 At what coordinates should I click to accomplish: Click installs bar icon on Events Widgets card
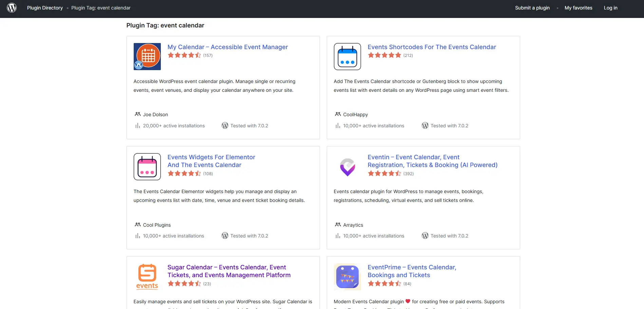coord(138,236)
